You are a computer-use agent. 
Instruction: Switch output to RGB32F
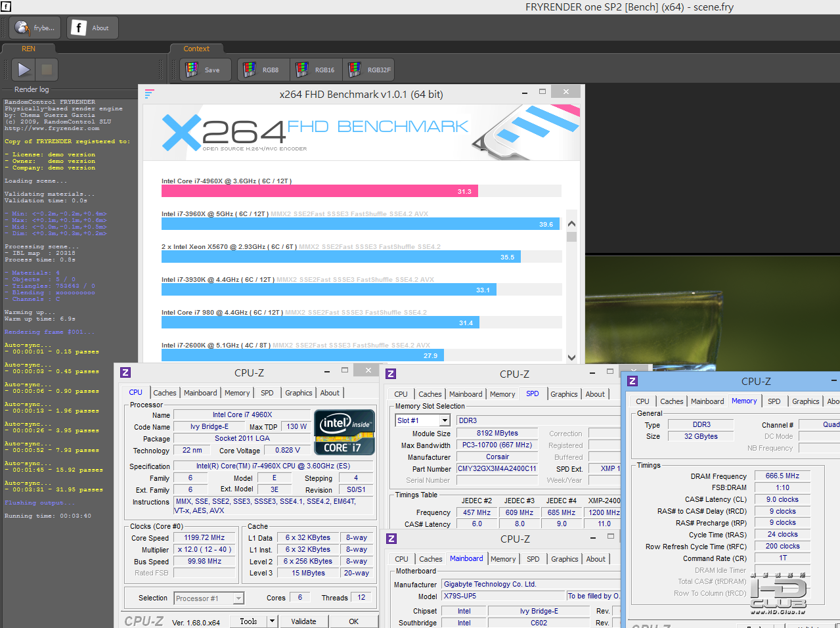click(x=368, y=70)
